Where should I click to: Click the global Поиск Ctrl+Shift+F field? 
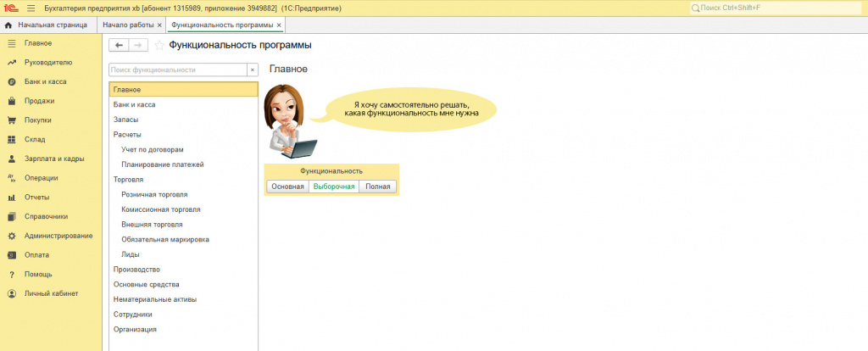click(778, 8)
